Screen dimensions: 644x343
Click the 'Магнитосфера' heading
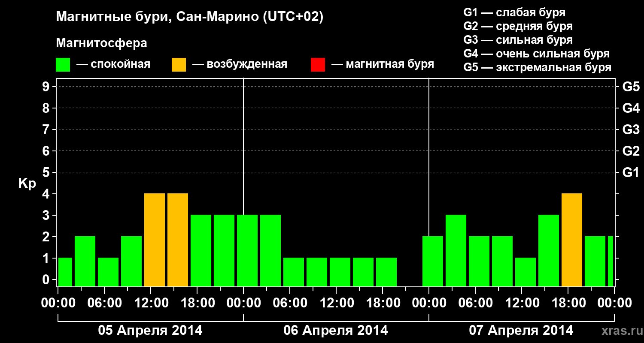point(101,43)
